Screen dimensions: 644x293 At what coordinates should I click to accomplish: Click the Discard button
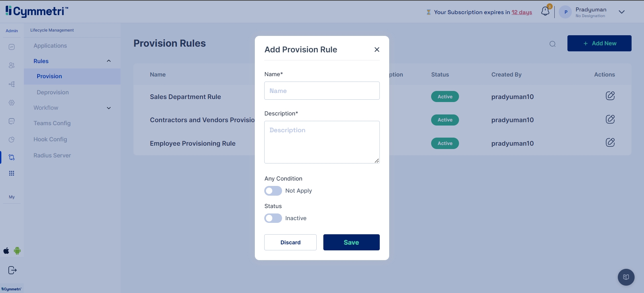pos(290,242)
